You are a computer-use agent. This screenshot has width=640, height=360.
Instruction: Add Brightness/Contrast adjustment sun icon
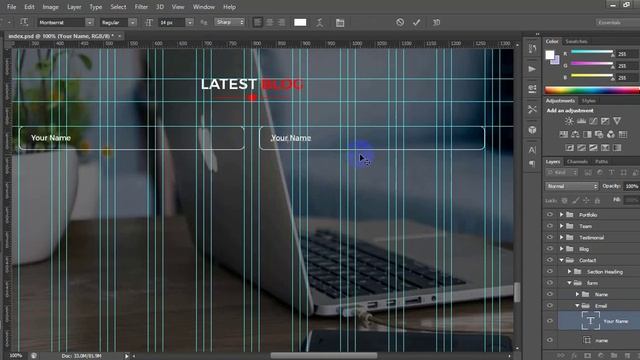tap(569, 121)
